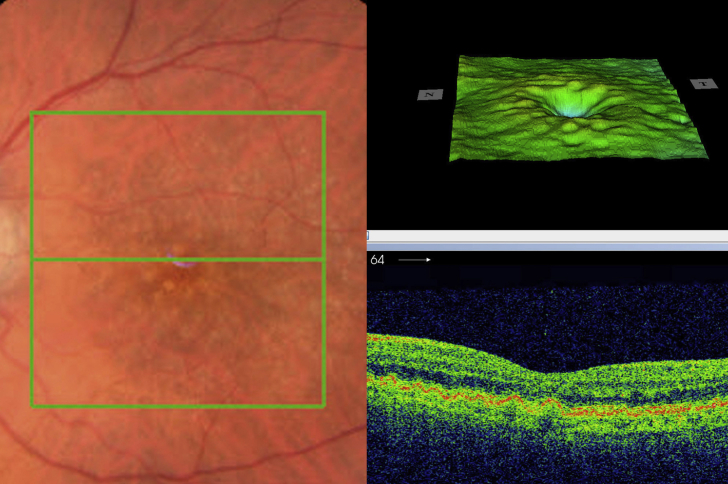The height and width of the screenshot is (484, 728).
Task: Click the top-right corner of green scan box
Action: (x=324, y=114)
